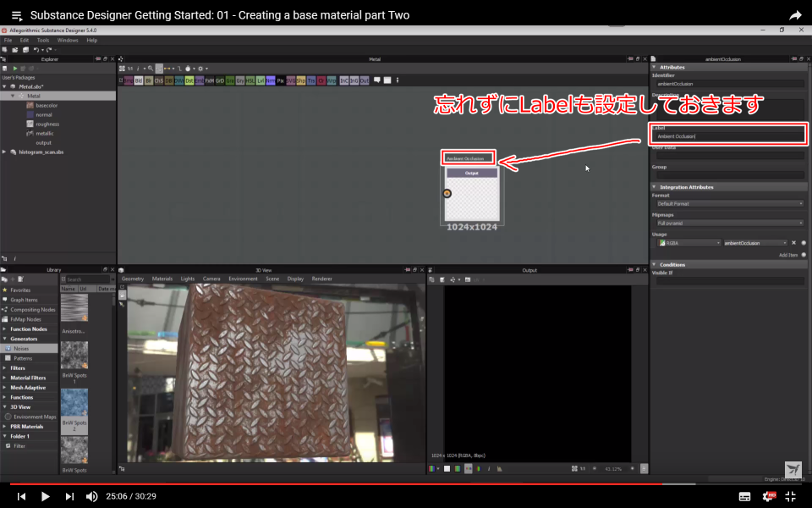The image size is (812, 508).
Task: Add a Blur node from the toolbar
Action: tap(149, 80)
